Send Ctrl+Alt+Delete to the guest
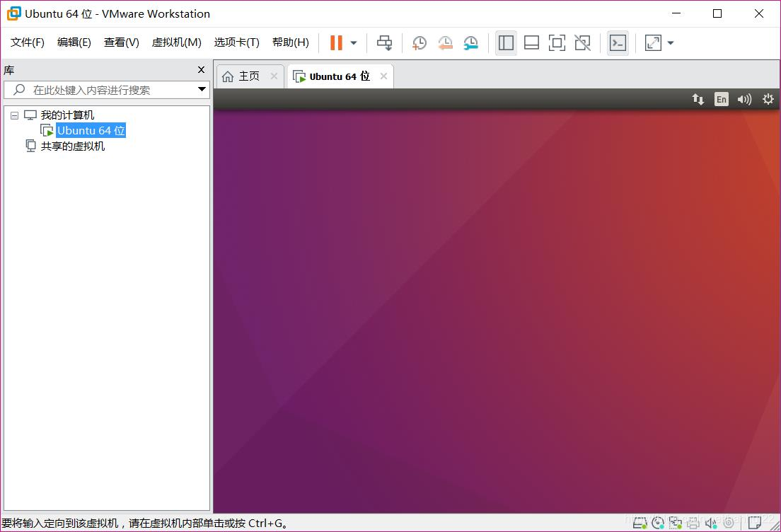The height and width of the screenshot is (532, 781). 384,42
